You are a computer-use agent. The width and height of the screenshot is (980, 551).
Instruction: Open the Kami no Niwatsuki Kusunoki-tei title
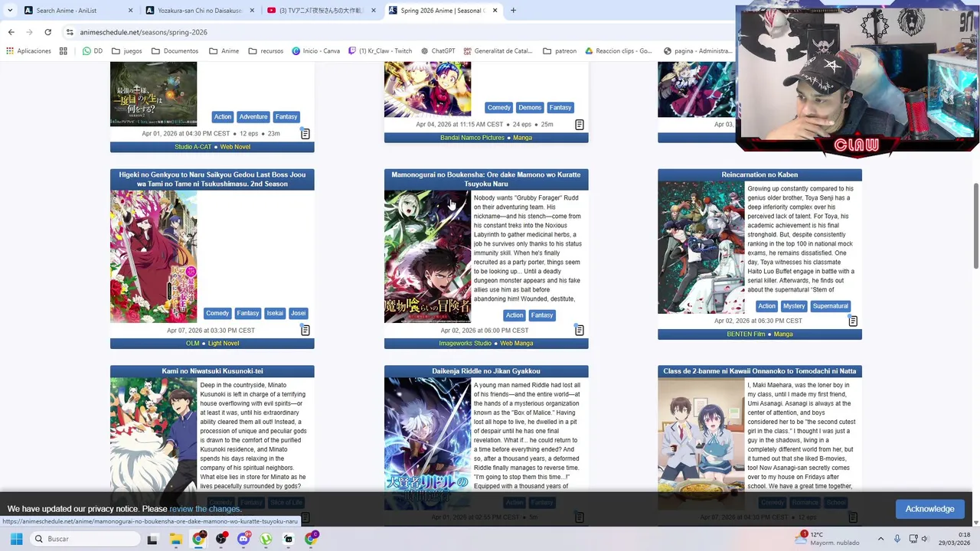(x=212, y=371)
